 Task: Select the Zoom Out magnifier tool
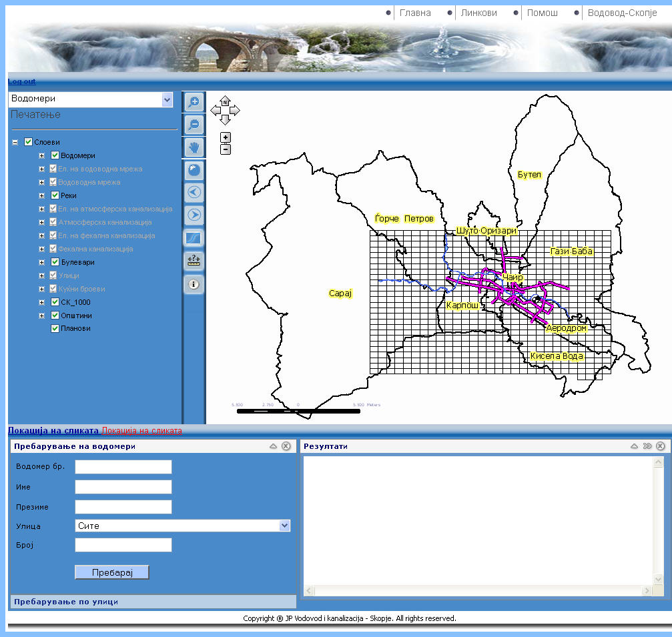(x=194, y=124)
